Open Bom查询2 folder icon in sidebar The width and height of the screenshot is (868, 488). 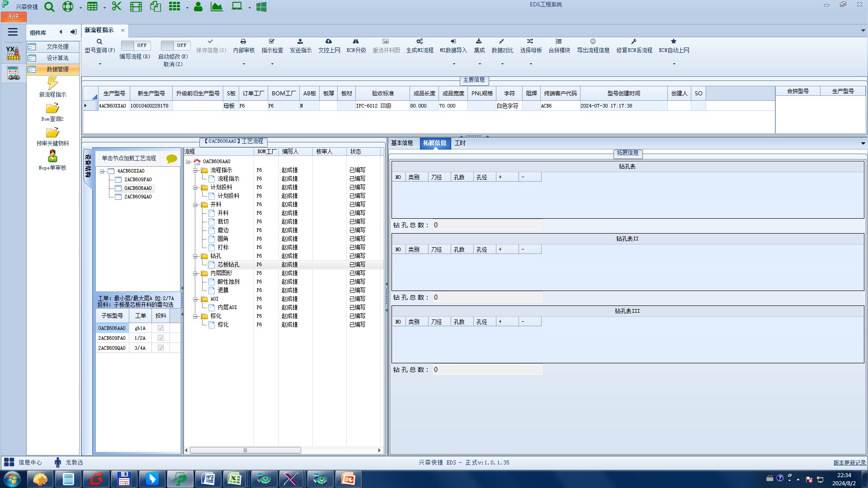[52, 109]
